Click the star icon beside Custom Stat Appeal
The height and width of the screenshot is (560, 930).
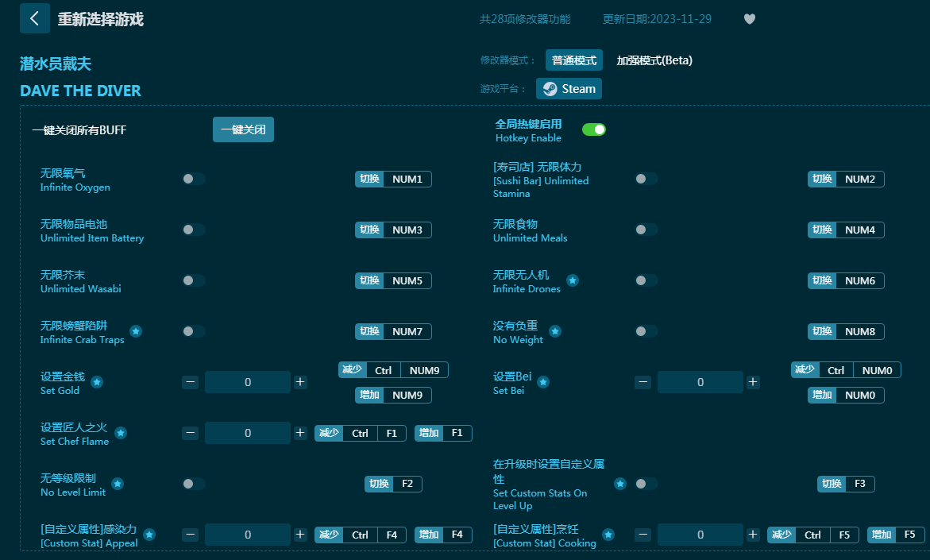tap(149, 535)
